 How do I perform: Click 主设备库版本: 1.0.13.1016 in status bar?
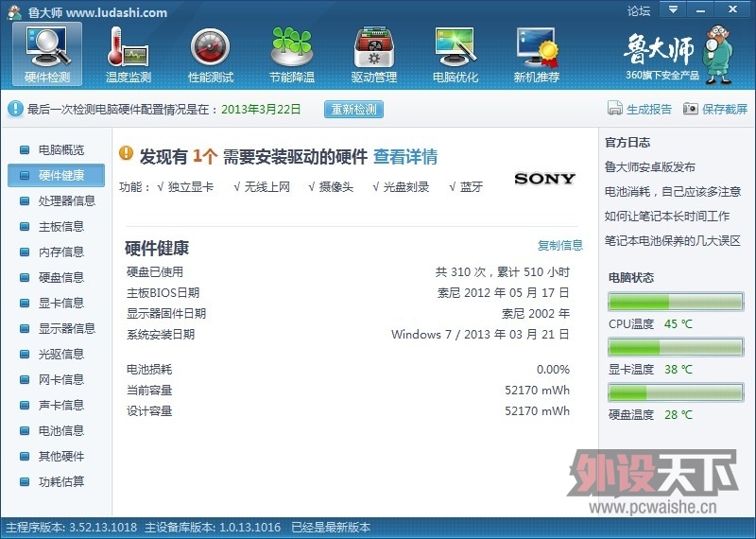[x=213, y=528]
